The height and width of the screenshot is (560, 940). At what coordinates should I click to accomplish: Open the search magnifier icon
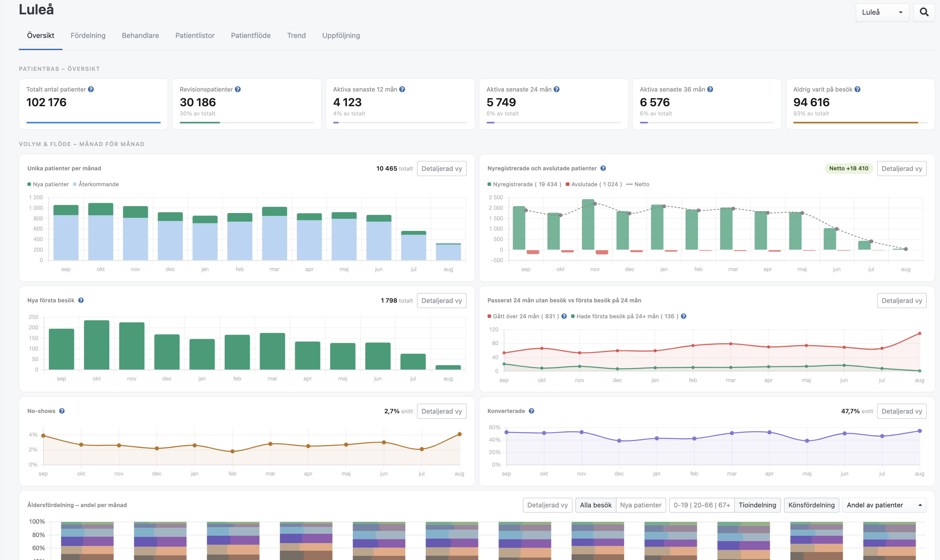[924, 12]
